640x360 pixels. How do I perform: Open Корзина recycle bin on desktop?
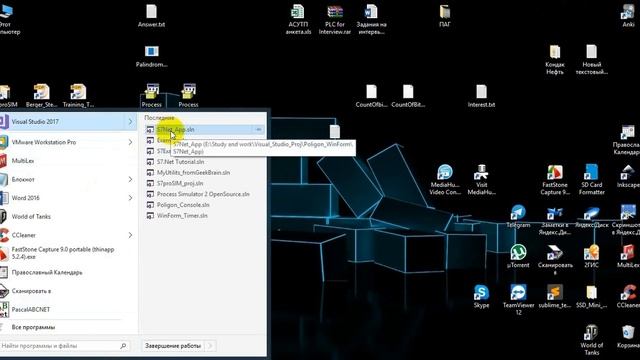[x=629, y=336]
